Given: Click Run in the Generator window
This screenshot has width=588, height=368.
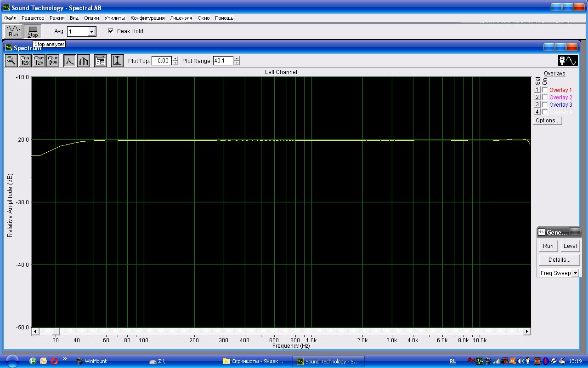Looking at the screenshot, I should coord(548,246).
